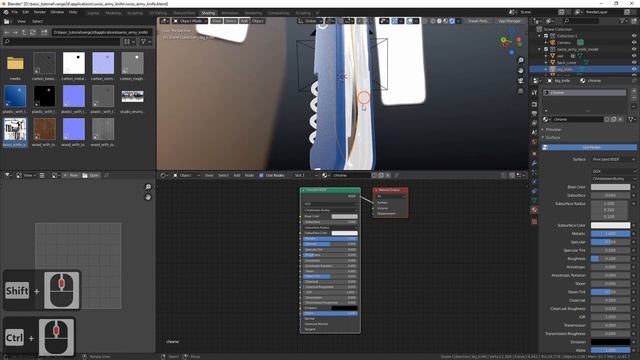Click the file browser search field
Screen dimensions: 640x360
[61, 42]
